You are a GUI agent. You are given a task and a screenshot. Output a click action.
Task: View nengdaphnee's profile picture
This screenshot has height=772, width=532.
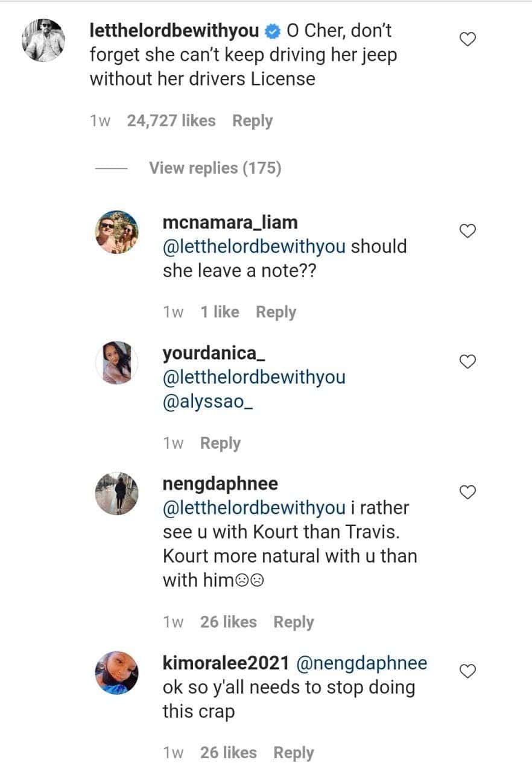click(117, 493)
